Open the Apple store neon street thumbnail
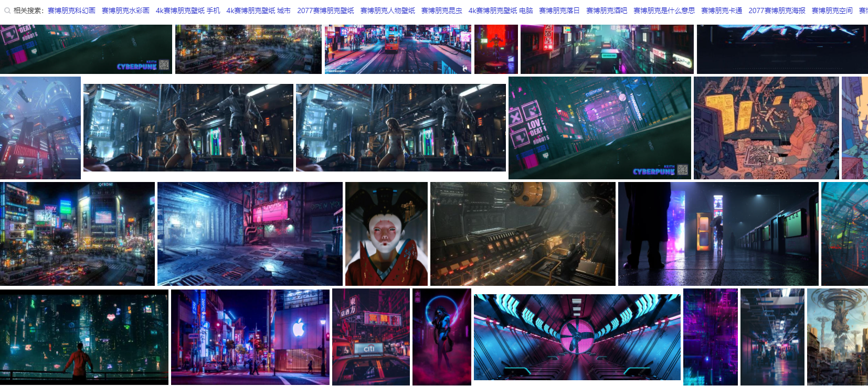 click(x=250, y=337)
